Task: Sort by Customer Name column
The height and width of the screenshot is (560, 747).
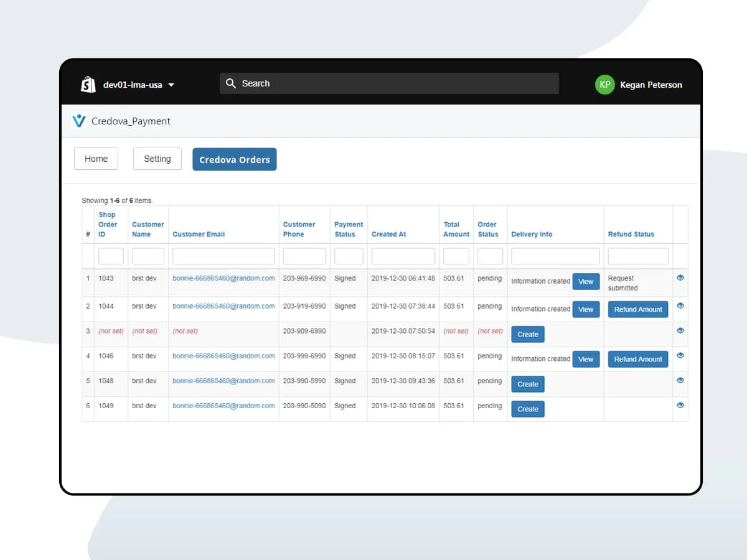Action: click(x=148, y=229)
